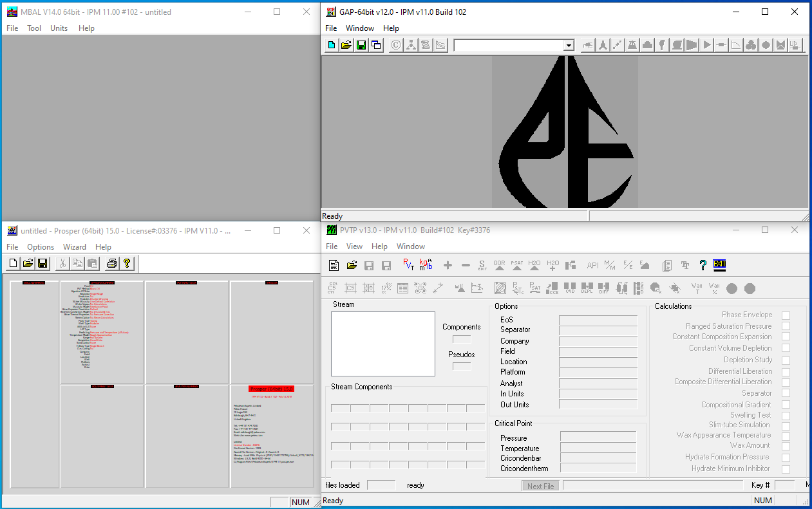Click the play arrow icon in GAP toolbar
Image resolution: width=812 pixels, height=509 pixels.
coord(707,45)
